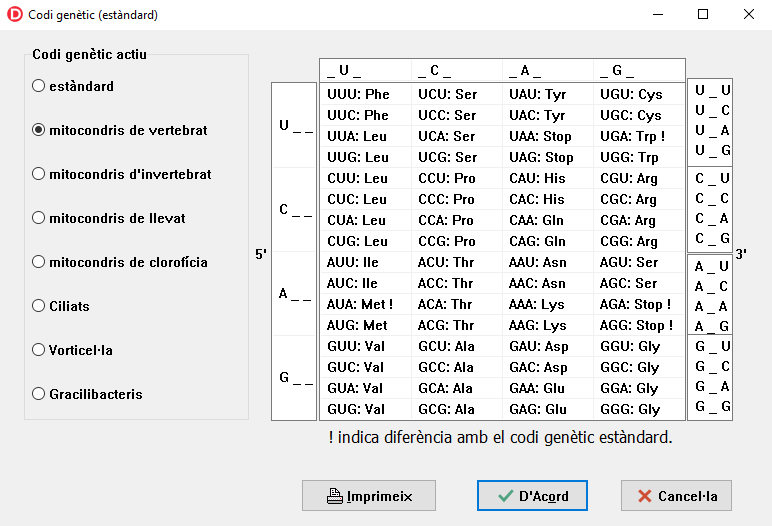Screen dimensions: 772x526
Task: Choose mitocondris de clorofícia option
Action: (39, 262)
